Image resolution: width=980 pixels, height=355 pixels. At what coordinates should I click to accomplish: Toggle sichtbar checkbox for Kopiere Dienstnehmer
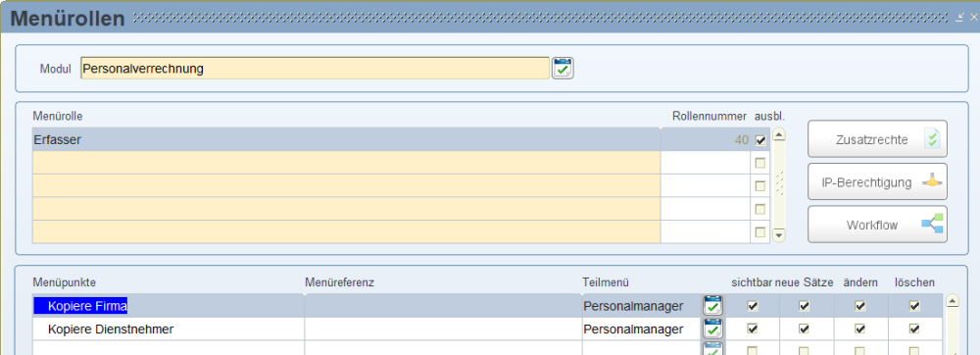coord(753,329)
